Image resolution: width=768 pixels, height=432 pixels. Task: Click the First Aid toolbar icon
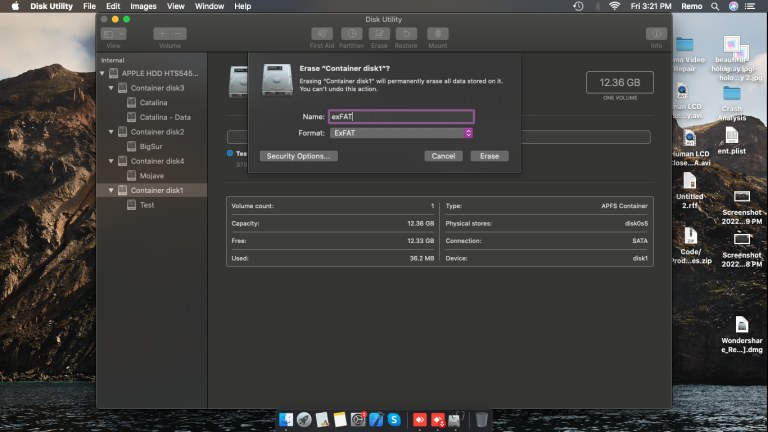[x=322, y=34]
